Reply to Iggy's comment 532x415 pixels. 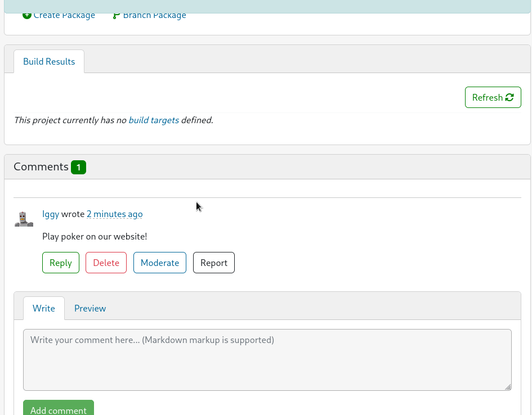(61, 263)
